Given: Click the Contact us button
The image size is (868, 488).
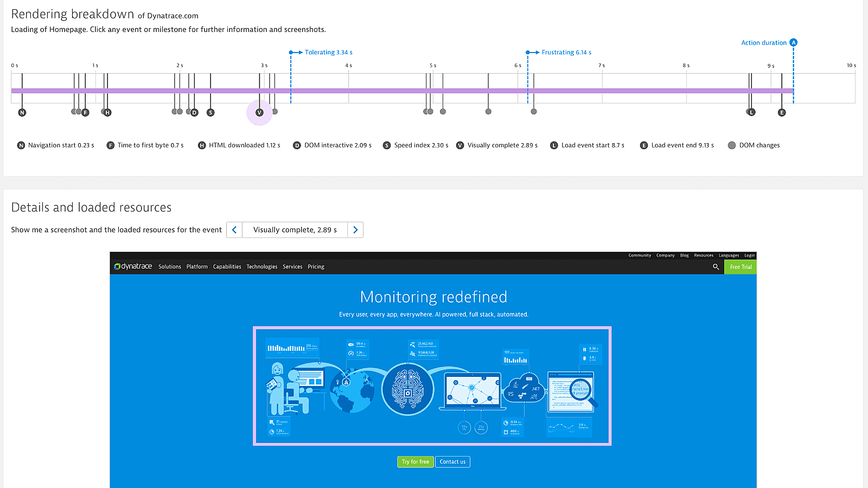Looking at the screenshot, I should 452,462.
